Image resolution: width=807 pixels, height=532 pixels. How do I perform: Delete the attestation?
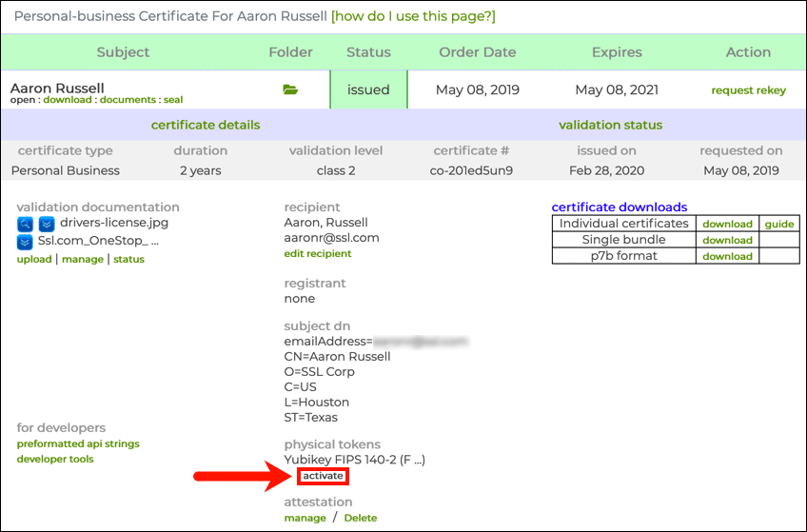tap(360, 518)
